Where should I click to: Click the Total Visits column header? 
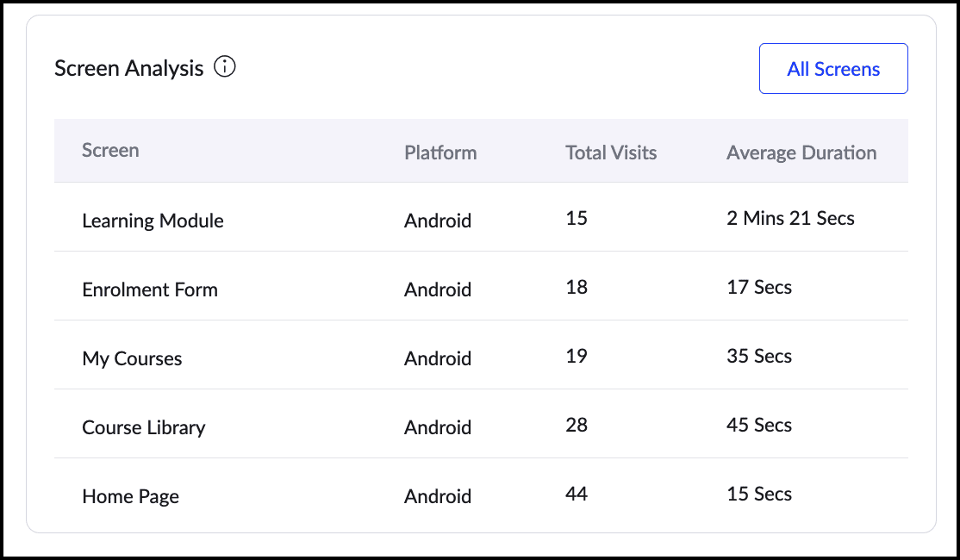pyautogui.click(x=610, y=152)
